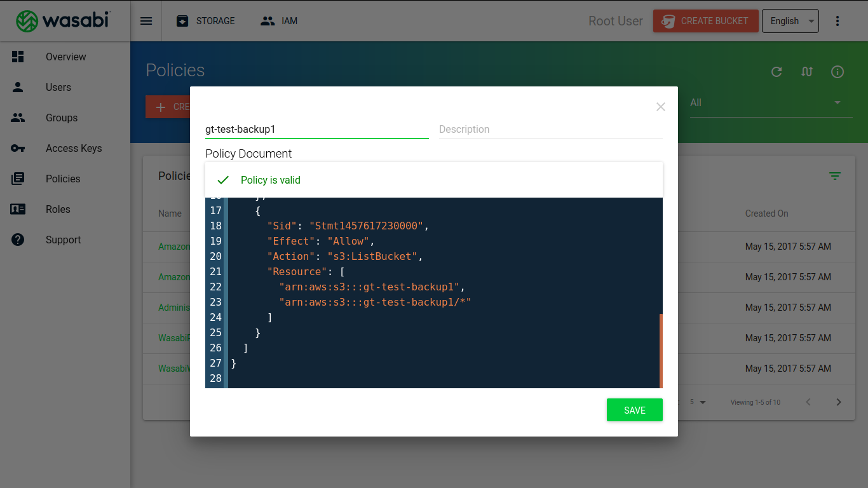Go to Overview in sidebar
This screenshot has width=868, height=488.
coord(65,57)
